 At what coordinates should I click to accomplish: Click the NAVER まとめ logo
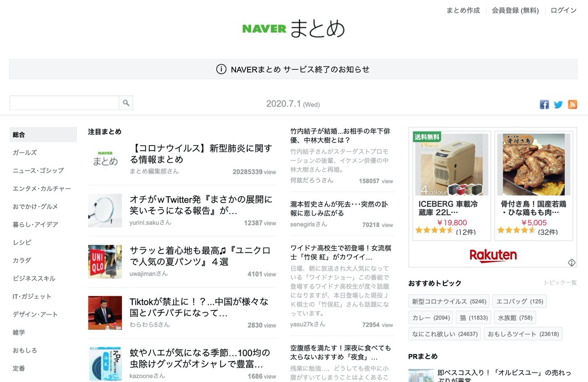tap(294, 29)
